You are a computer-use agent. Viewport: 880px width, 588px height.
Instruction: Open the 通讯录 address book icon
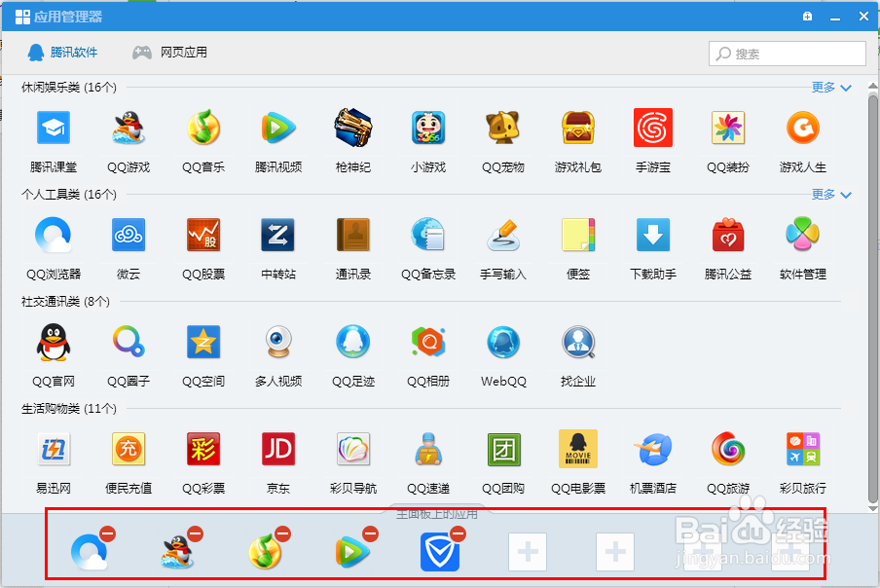(353, 235)
